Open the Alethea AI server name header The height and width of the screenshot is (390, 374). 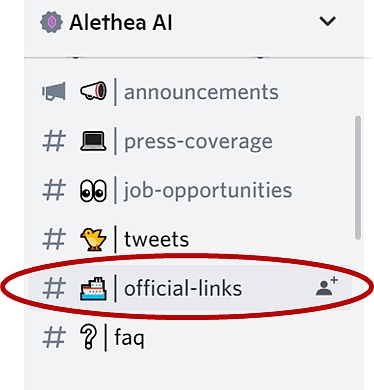pos(121,23)
